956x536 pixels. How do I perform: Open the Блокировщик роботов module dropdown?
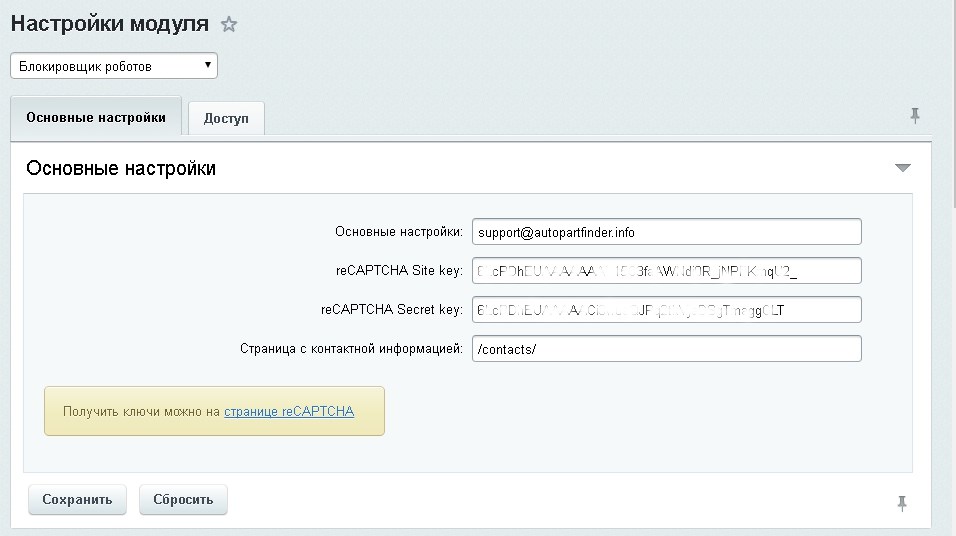[x=114, y=66]
